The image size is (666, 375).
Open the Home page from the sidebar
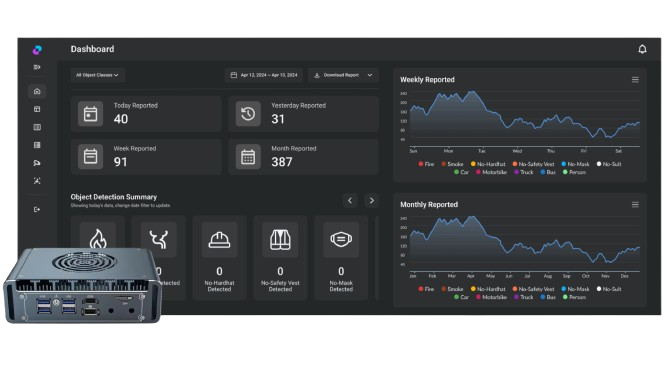[x=37, y=91]
